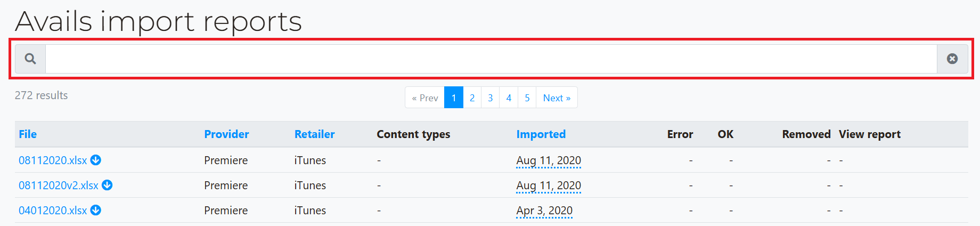This screenshot has height=226, width=980.
Task: Jump to page 5 of results
Action: point(527,98)
